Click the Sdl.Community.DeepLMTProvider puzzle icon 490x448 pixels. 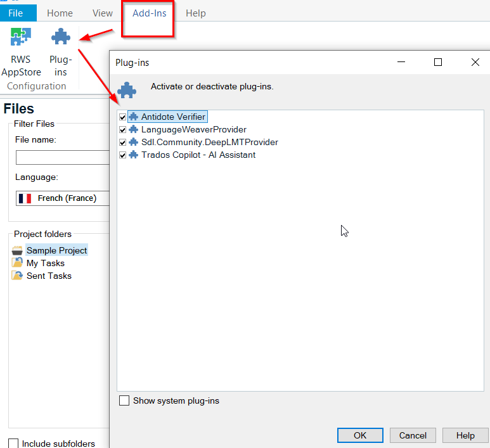[x=134, y=142]
